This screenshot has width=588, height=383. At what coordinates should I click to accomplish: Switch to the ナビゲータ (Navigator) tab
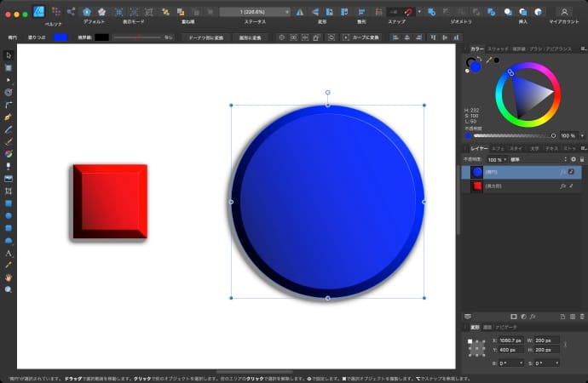pos(505,327)
